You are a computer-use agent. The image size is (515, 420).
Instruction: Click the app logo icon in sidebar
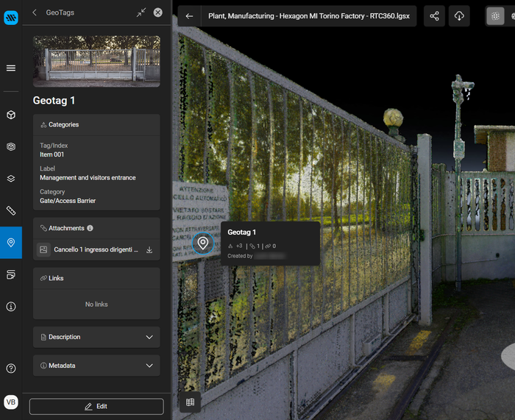click(x=11, y=18)
